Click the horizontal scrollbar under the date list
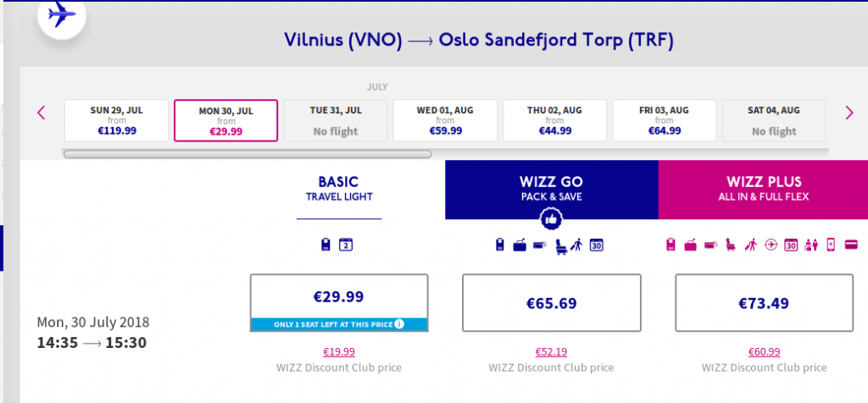The height and width of the screenshot is (403, 868). (248, 154)
